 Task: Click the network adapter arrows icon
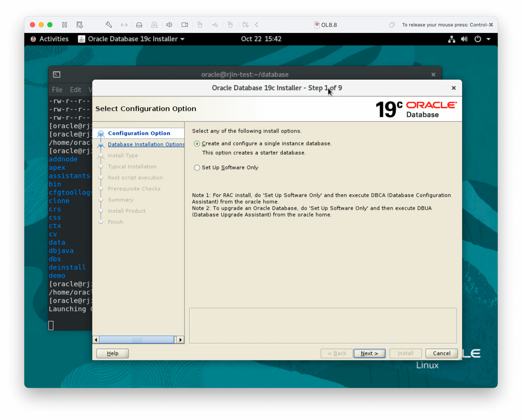tap(124, 25)
